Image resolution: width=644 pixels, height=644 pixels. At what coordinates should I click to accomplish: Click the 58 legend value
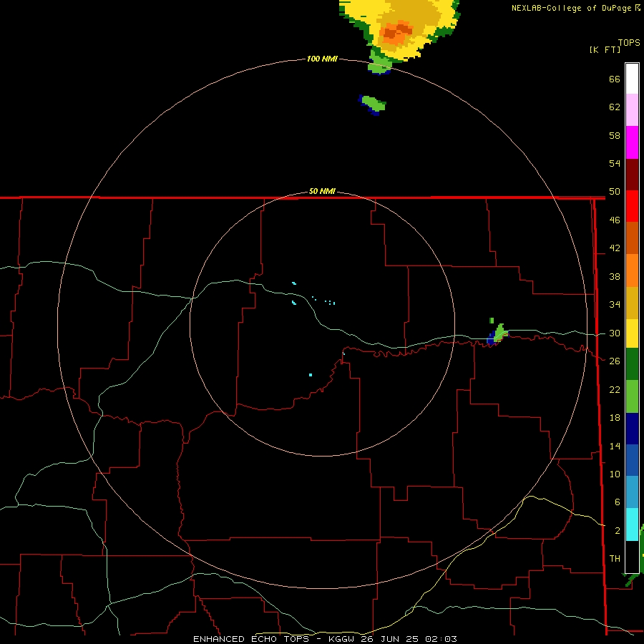[x=615, y=135]
